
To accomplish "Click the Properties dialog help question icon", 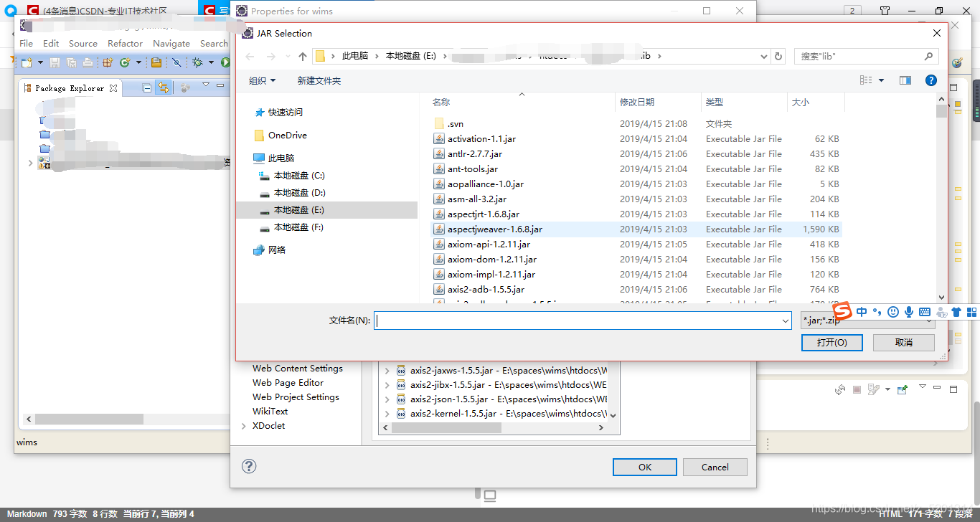I will click(x=249, y=466).
